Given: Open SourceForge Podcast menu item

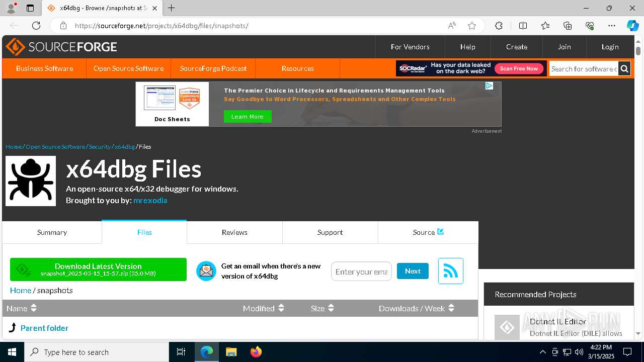Looking at the screenshot, I should pyautogui.click(x=213, y=68).
